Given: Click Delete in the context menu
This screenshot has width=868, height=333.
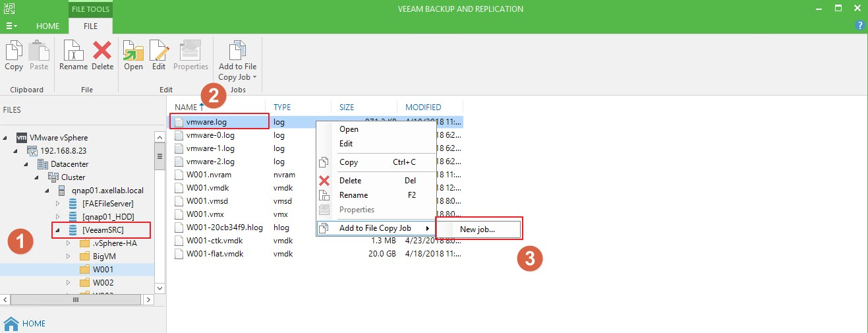Looking at the screenshot, I should [350, 181].
